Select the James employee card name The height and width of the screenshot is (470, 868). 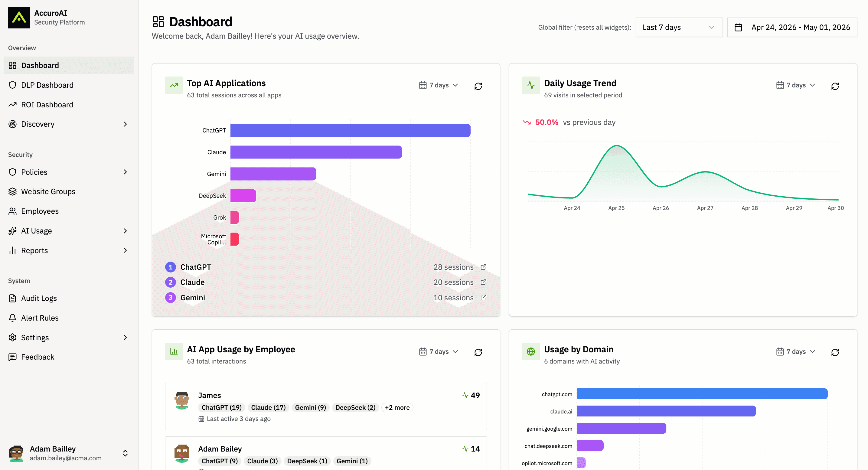click(x=209, y=395)
